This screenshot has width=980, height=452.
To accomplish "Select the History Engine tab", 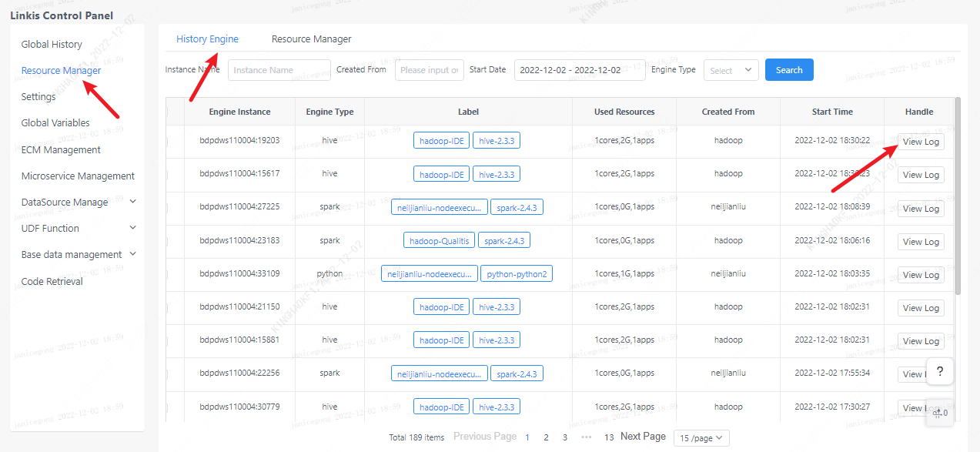I will 207,39.
